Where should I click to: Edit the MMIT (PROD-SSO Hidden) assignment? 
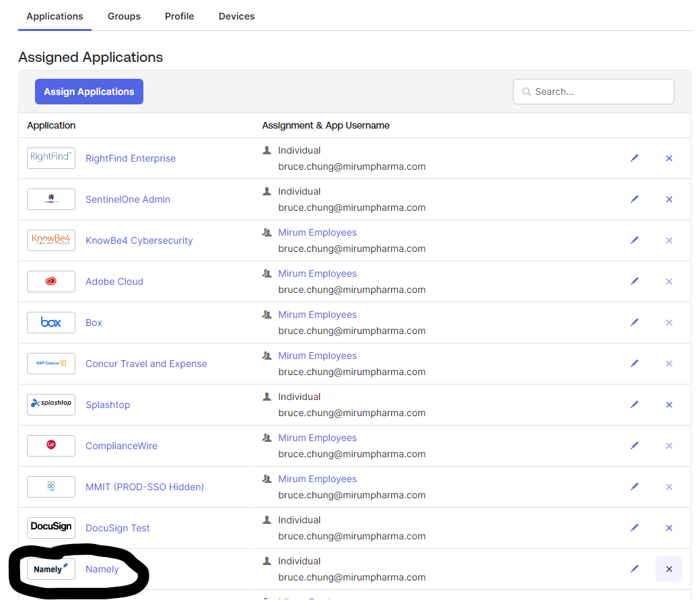pyautogui.click(x=634, y=487)
